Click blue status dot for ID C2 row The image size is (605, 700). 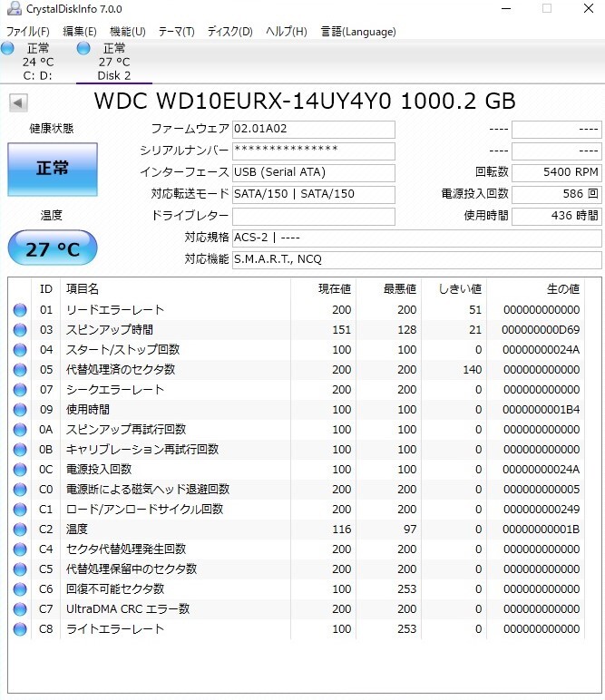pyautogui.click(x=20, y=529)
